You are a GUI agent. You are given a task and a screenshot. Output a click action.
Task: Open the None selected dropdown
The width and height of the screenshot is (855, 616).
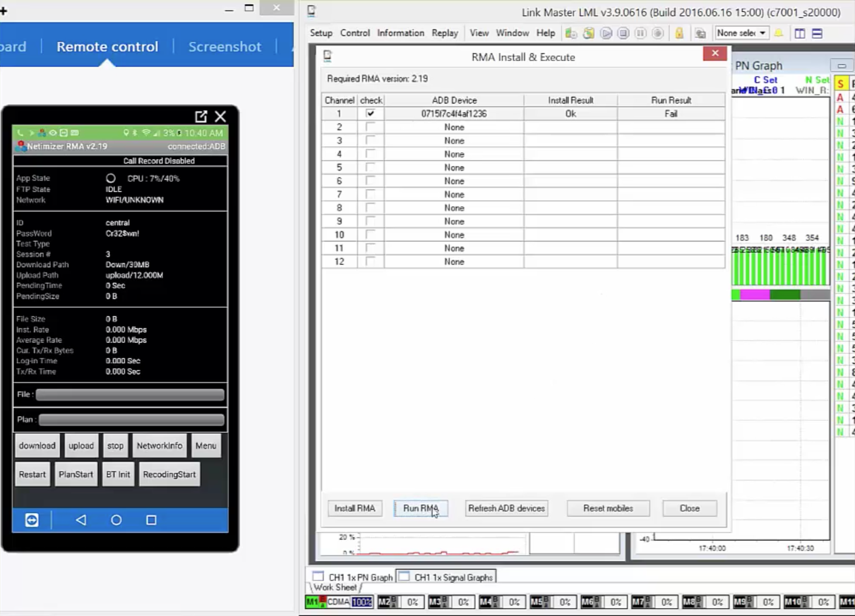point(741,33)
